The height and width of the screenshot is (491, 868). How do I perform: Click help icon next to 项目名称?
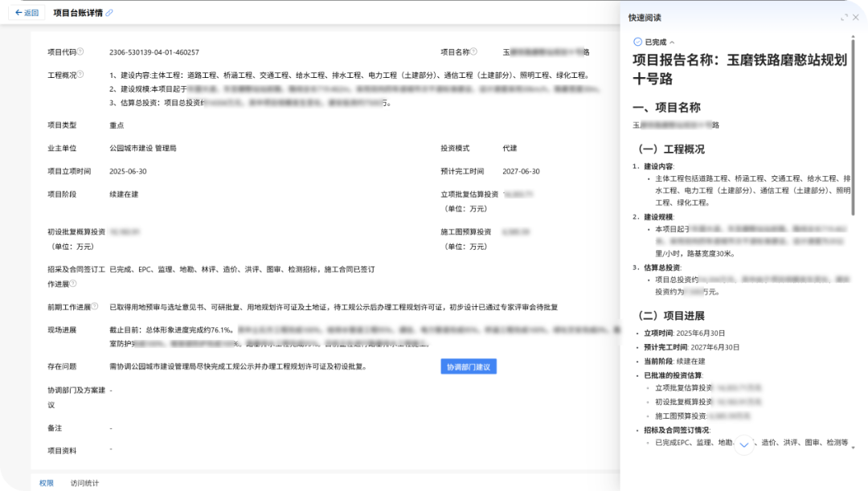pos(473,51)
